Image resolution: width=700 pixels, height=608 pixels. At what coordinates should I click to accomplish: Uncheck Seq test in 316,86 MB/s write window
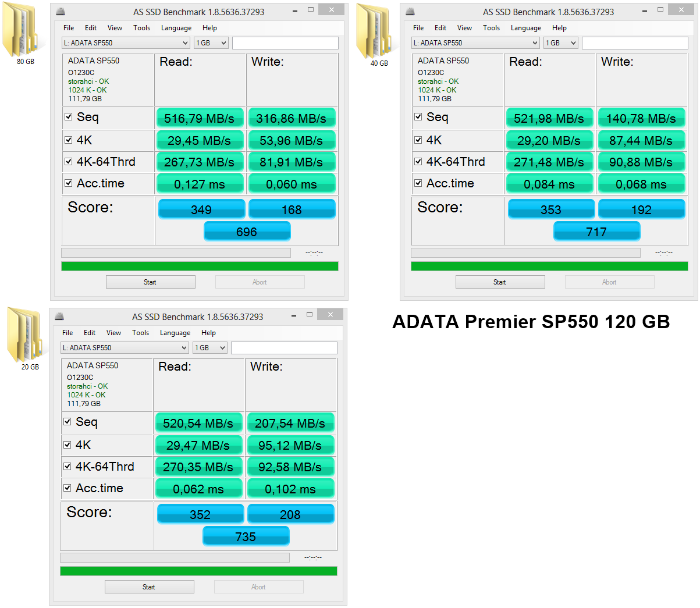[x=69, y=117]
